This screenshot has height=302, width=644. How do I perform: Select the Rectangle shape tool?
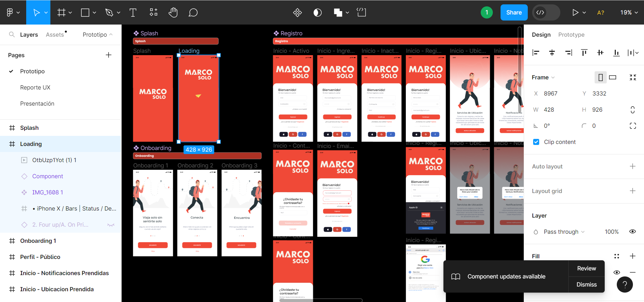[85, 12]
